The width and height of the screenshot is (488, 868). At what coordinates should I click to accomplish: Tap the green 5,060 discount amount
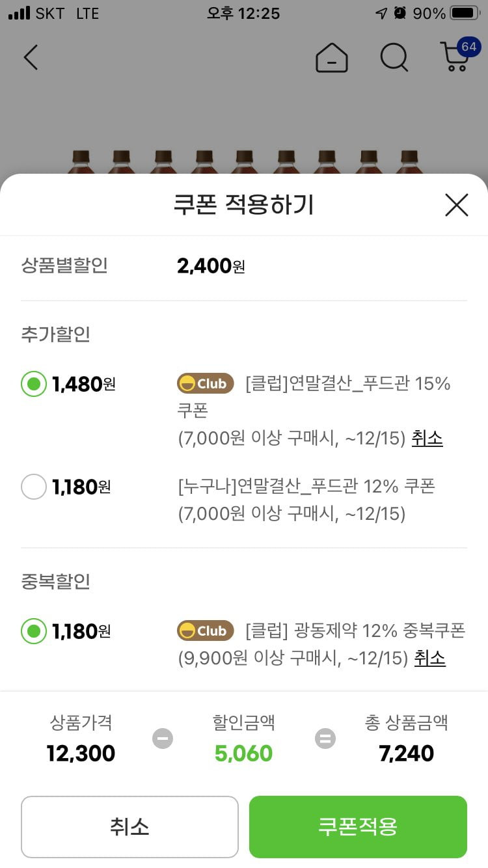click(x=243, y=753)
